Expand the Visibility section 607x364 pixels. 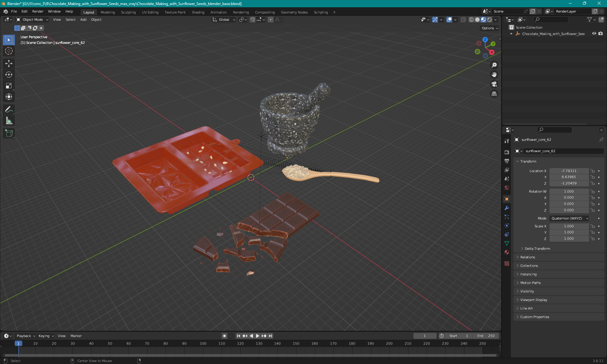pyautogui.click(x=527, y=291)
